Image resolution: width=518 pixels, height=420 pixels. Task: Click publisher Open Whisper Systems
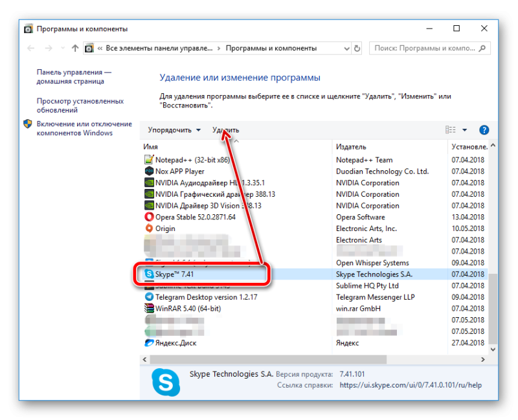[372, 263]
